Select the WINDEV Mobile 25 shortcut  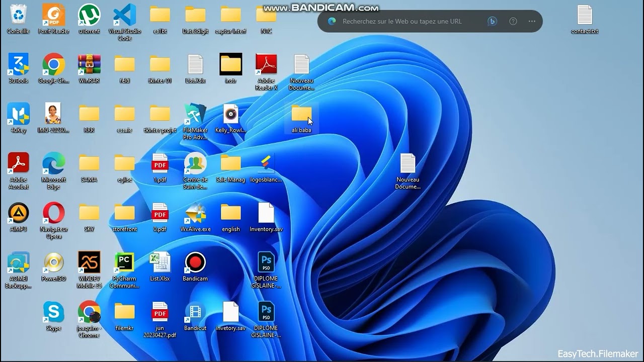pos(89,262)
